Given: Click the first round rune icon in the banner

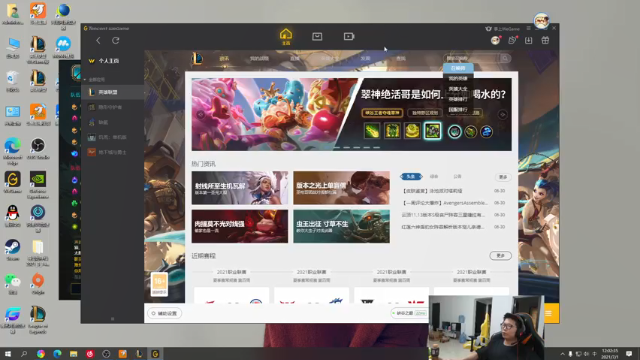Looking at the screenshot, I should pos(455,132).
